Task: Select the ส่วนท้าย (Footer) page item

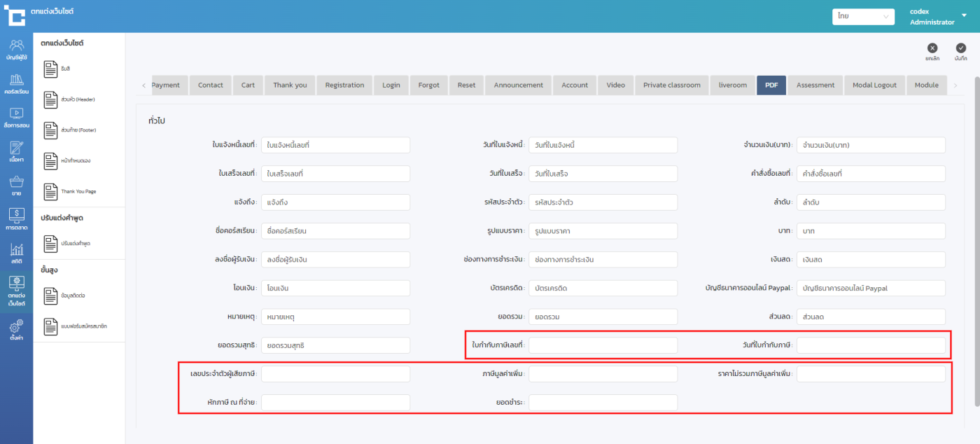Action: [x=69, y=130]
